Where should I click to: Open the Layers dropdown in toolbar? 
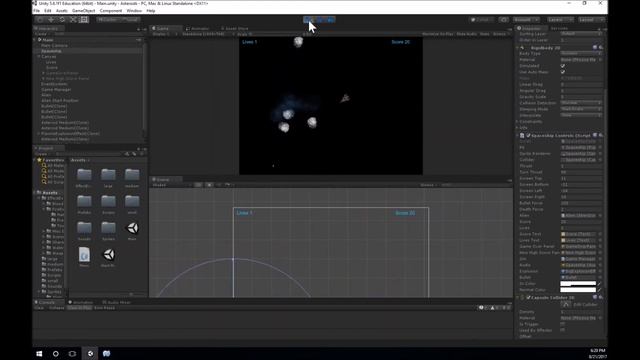[560, 20]
